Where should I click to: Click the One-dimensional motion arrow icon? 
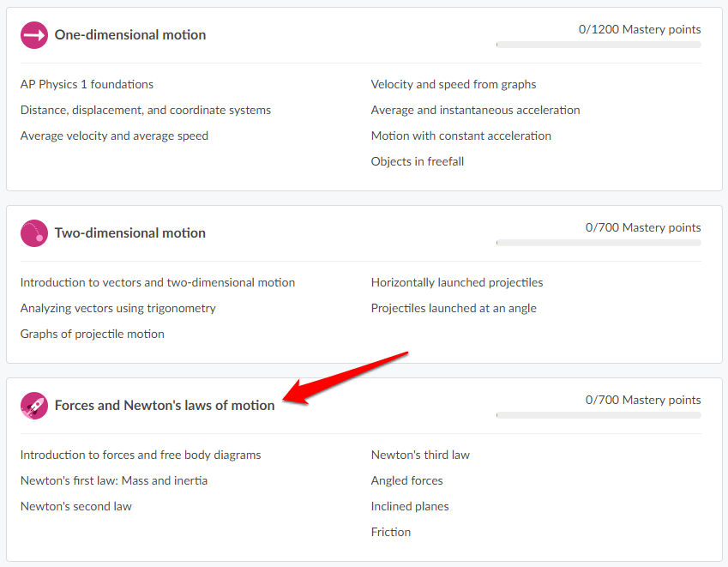point(34,35)
